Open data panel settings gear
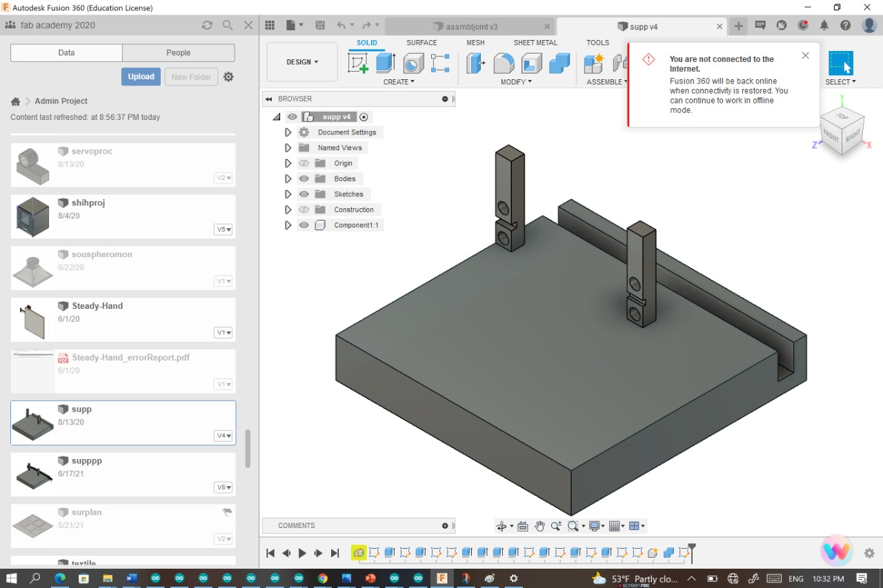Image resolution: width=883 pixels, height=588 pixels. 229,77
